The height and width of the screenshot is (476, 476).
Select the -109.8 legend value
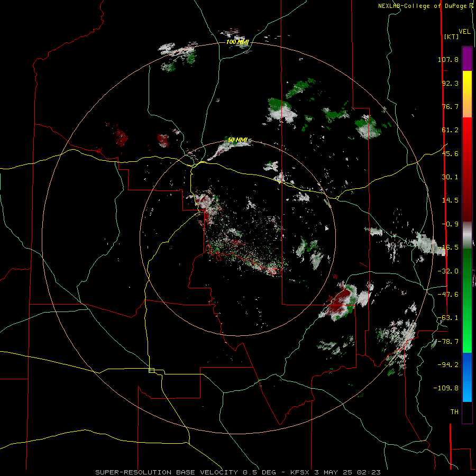[446, 388]
